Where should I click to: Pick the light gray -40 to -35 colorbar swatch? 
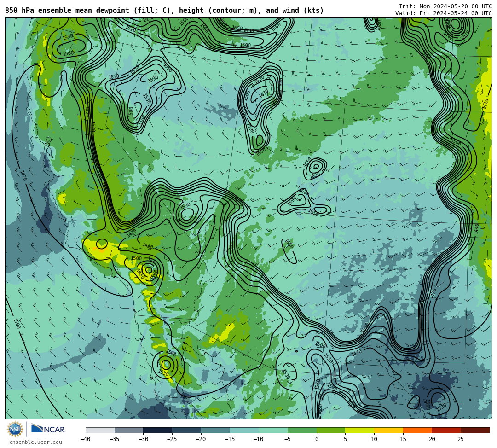coord(100,430)
